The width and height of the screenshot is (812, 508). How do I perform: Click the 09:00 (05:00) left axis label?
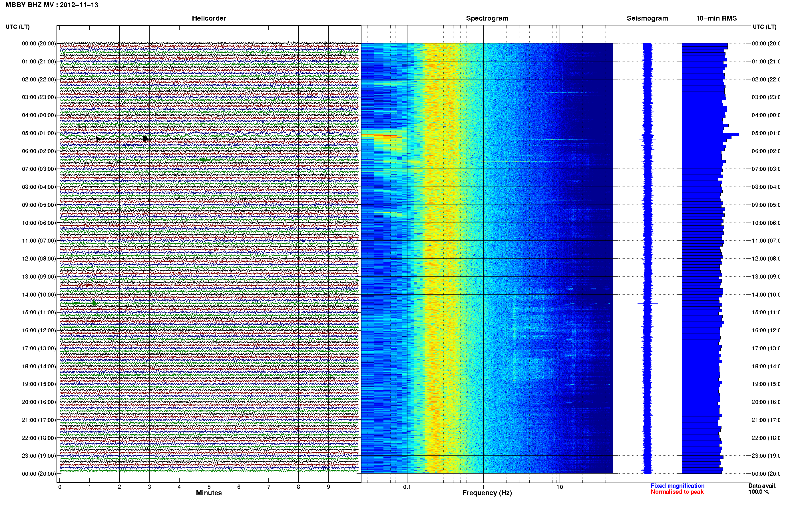tap(39, 205)
